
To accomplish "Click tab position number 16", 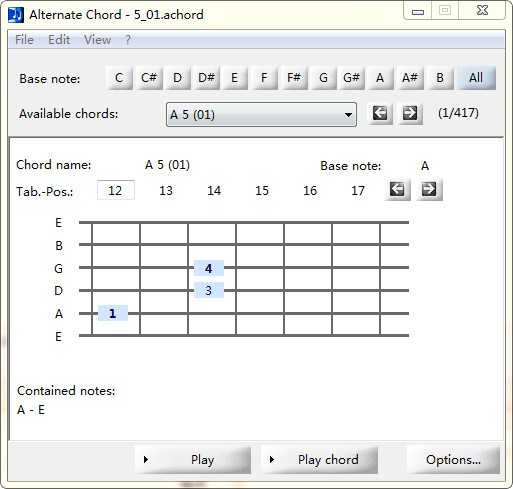I will 310,191.
